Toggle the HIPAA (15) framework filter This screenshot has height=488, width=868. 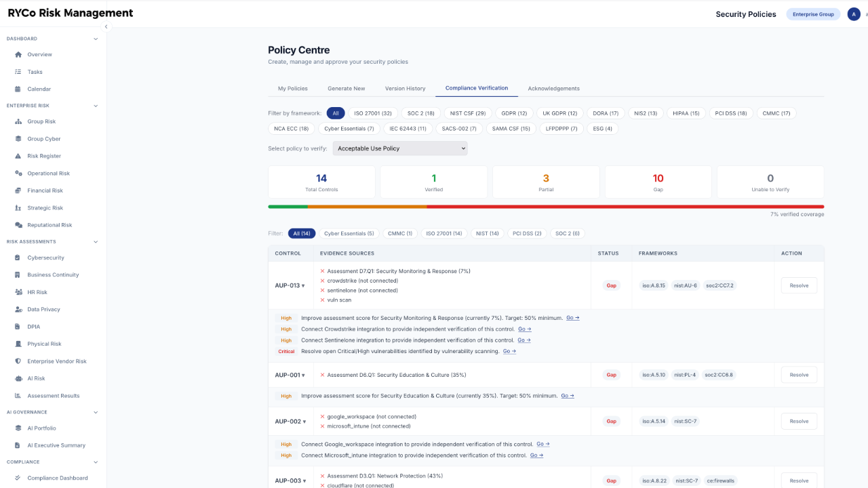click(x=686, y=113)
